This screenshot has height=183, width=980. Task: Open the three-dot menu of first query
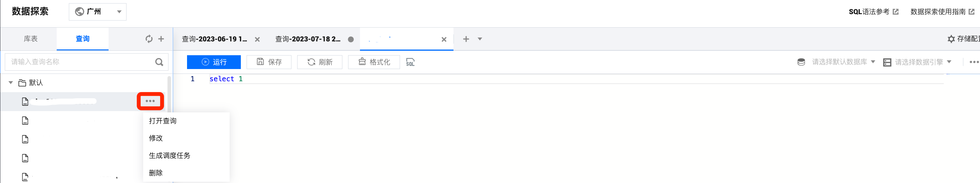pos(150,101)
